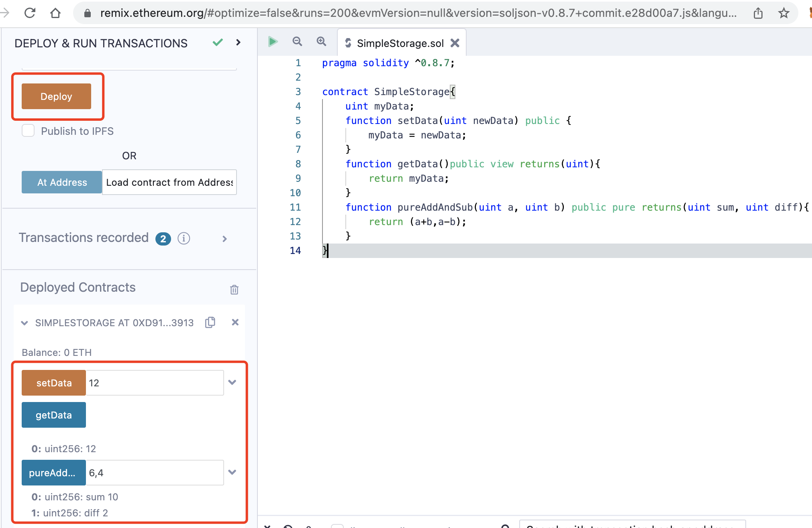The height and width of the screenshot is (528, 812).
Task: Select the result uint256: diff 2
Action: pyautogui.click(x=69, y=513)
